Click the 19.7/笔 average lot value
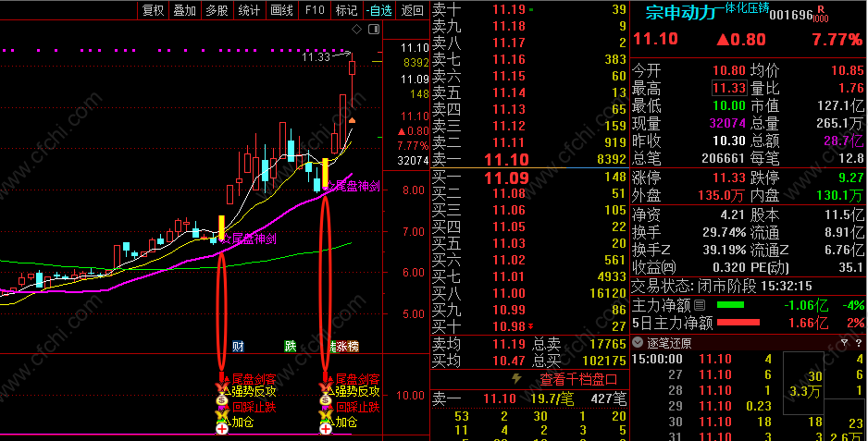 tap(552, 398)
